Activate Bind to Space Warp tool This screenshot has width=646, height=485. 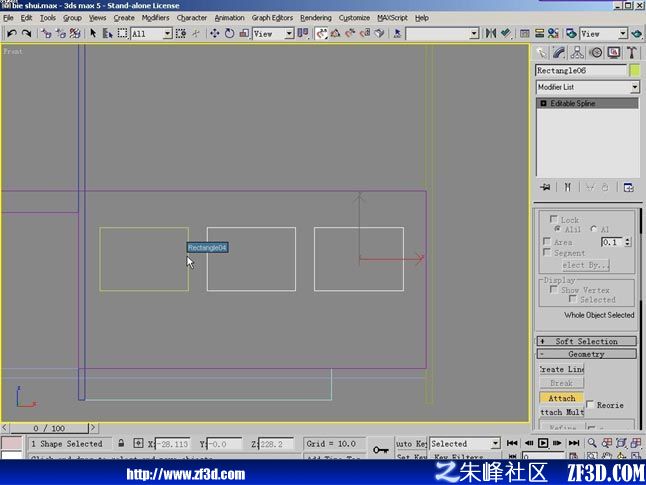point(75,33)
